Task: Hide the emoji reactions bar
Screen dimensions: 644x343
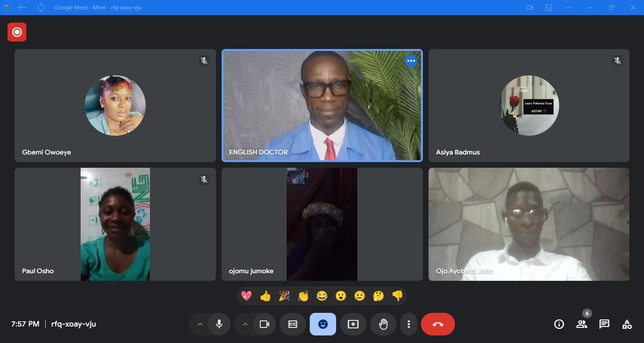Action: [323, 324]
